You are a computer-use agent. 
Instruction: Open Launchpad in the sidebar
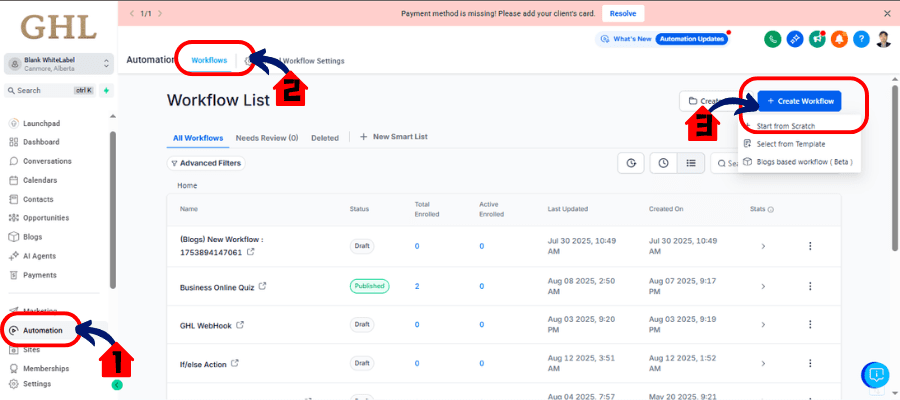[41, 123]
